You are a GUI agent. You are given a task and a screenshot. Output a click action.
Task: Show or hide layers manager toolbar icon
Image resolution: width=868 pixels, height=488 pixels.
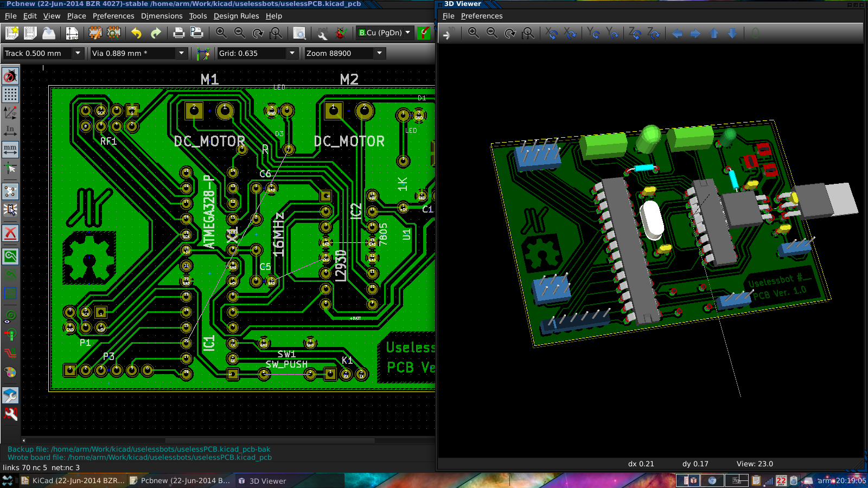click(10, 395)
